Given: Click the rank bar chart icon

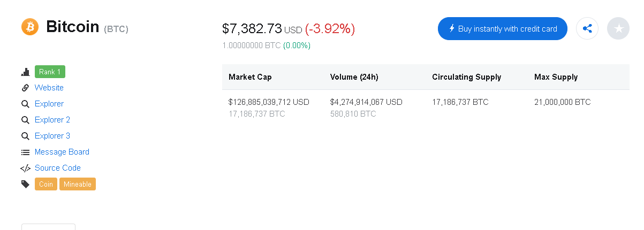Looking at the screenshot, I should pos(25,72).
